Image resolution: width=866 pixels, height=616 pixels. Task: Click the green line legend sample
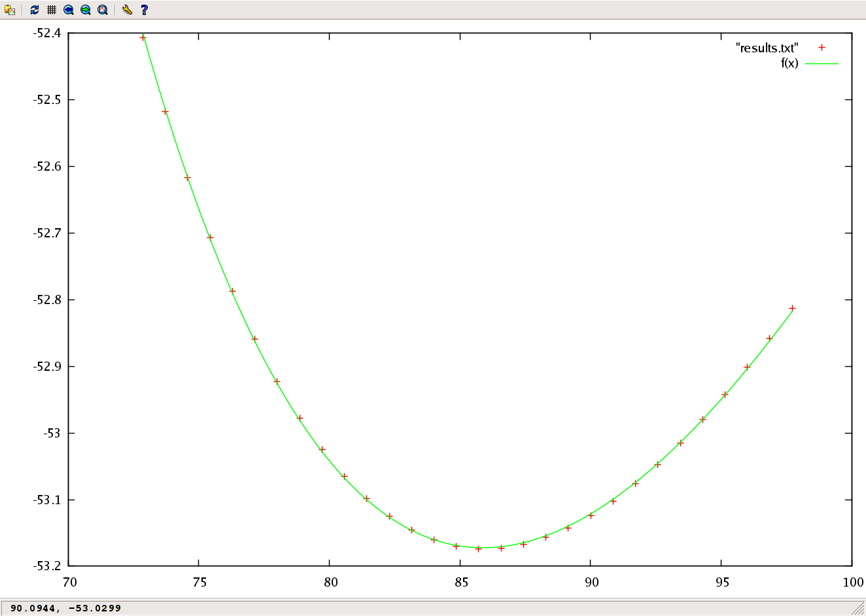(x=822, y=63)
